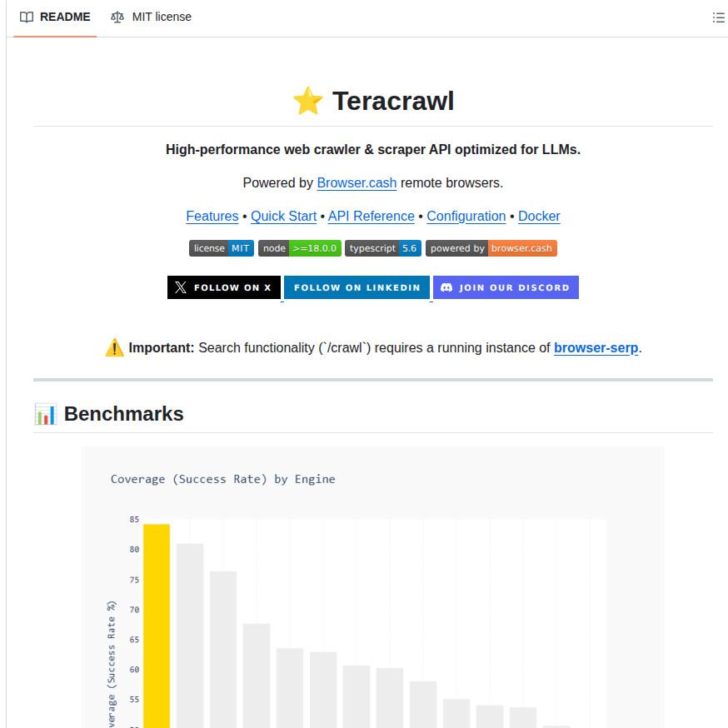Open the Browser.cash link

[357, 182]
